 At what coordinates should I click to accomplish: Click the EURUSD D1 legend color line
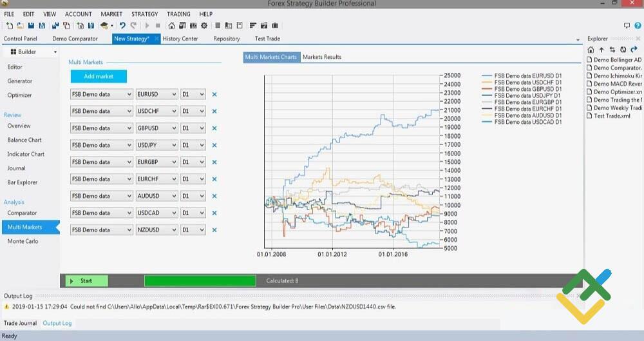(487, 76)
